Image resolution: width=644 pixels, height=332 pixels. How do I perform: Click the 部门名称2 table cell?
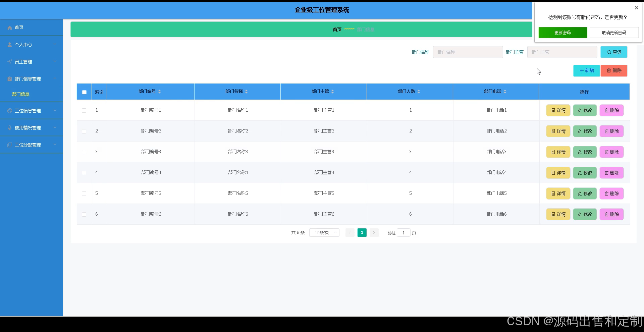[x=238, y=131]
